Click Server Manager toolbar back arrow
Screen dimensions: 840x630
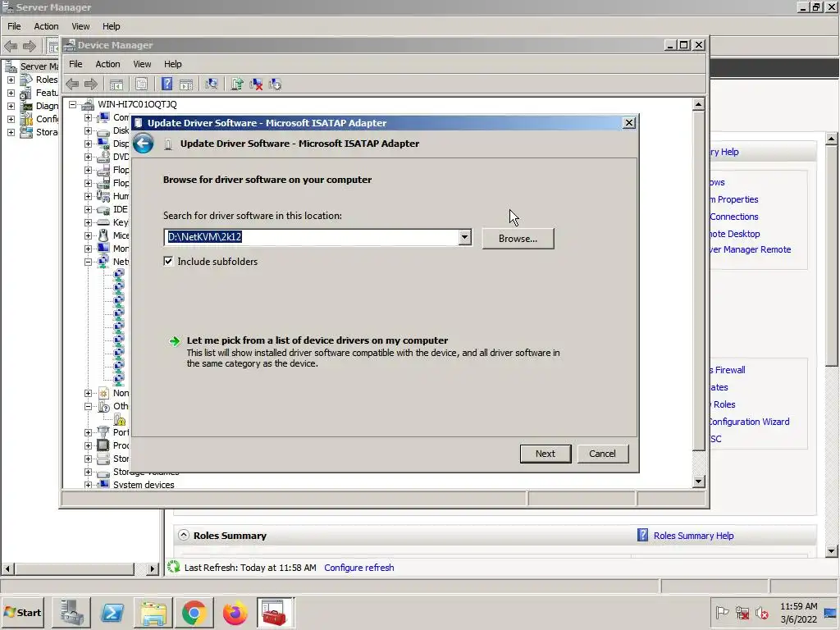(x=11, y=47)
